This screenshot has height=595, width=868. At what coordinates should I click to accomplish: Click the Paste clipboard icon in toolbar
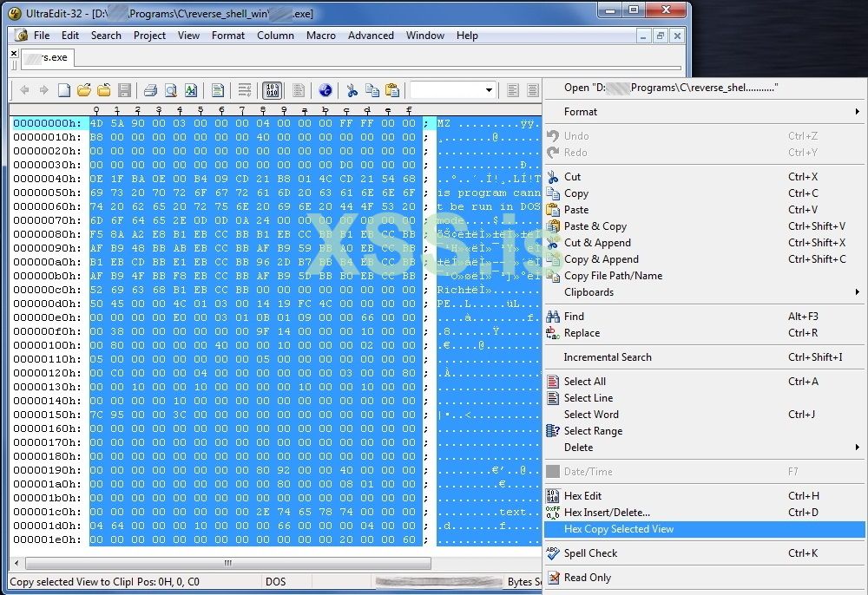pyautogui.click(x=392, y=90)
